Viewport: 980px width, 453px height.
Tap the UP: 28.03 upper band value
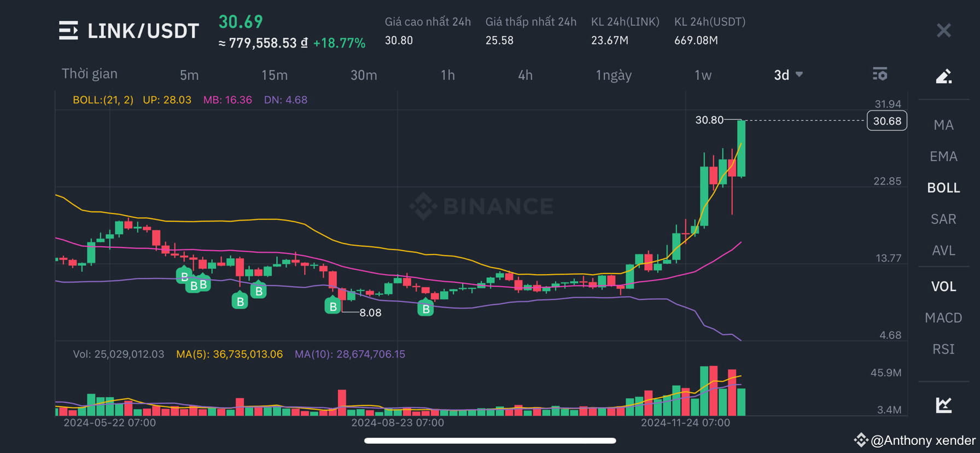click(x=167, y=100)
